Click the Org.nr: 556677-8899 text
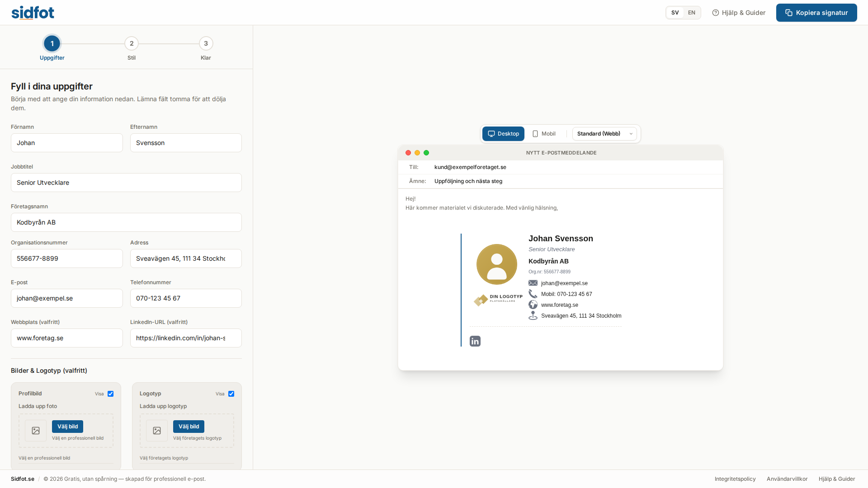The height and width of the screenshot is (488, 868). coord(549,272)
